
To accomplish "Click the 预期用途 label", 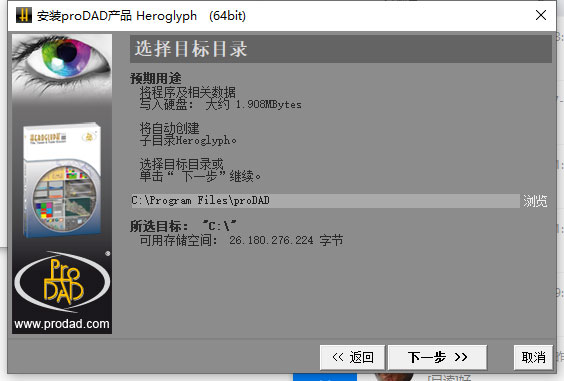I will click(156, 78).
